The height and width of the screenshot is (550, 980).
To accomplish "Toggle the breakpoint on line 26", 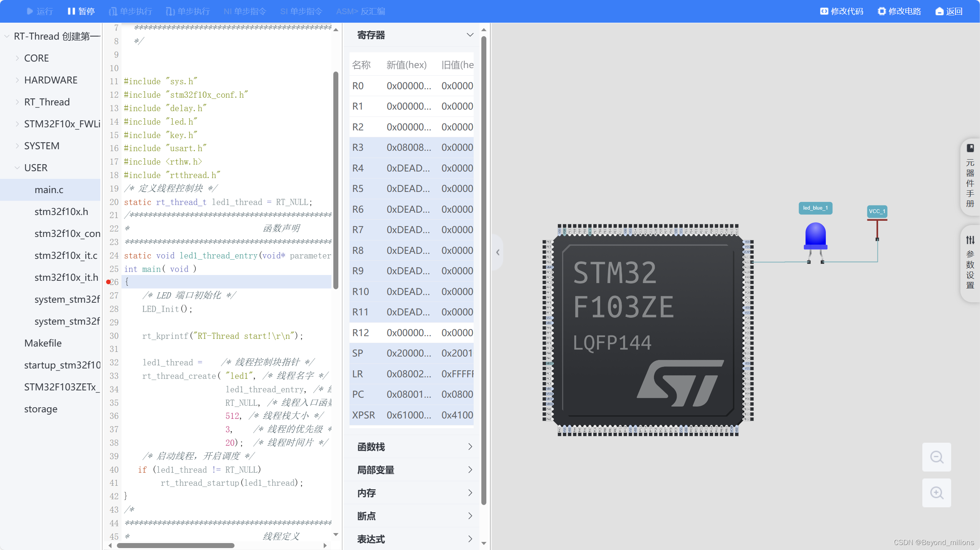I will (x=109, y=282).
